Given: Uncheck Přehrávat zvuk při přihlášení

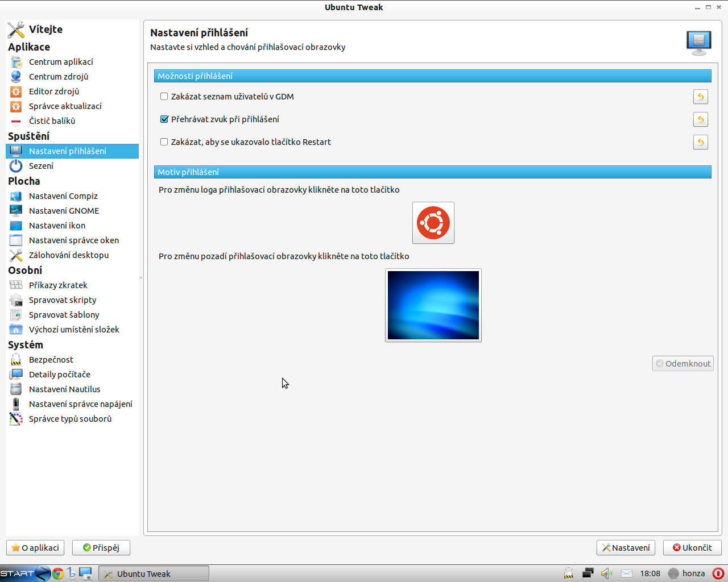Looking at the screenshot, I should pos(164,119).
